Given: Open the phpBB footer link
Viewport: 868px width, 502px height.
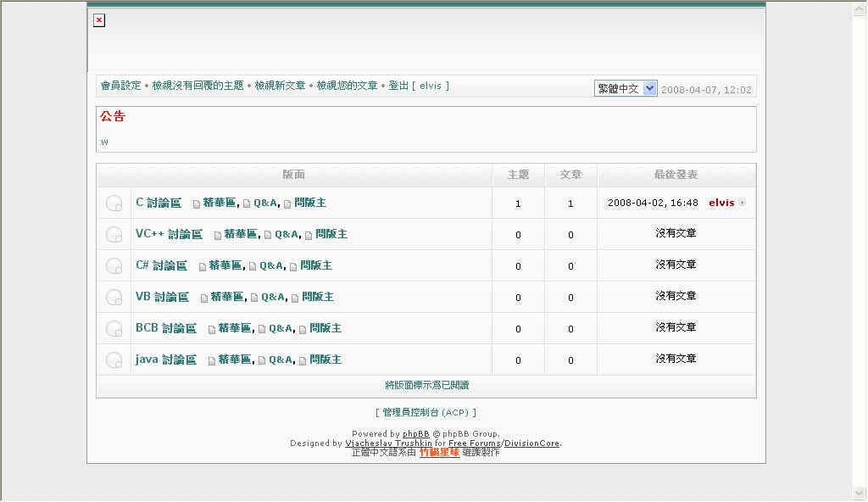Looking at the screenshot, I should [415, 434].
